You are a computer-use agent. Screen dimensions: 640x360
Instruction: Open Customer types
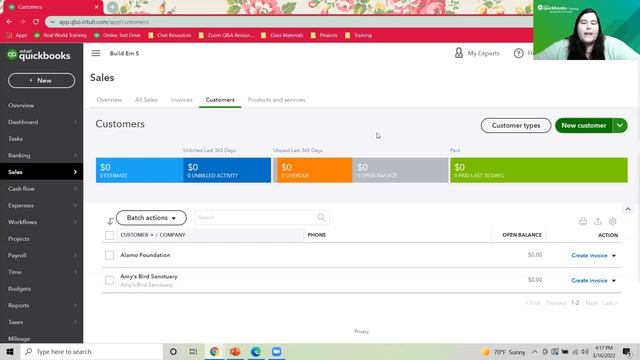pyautogui.click(x=516, y=125)
